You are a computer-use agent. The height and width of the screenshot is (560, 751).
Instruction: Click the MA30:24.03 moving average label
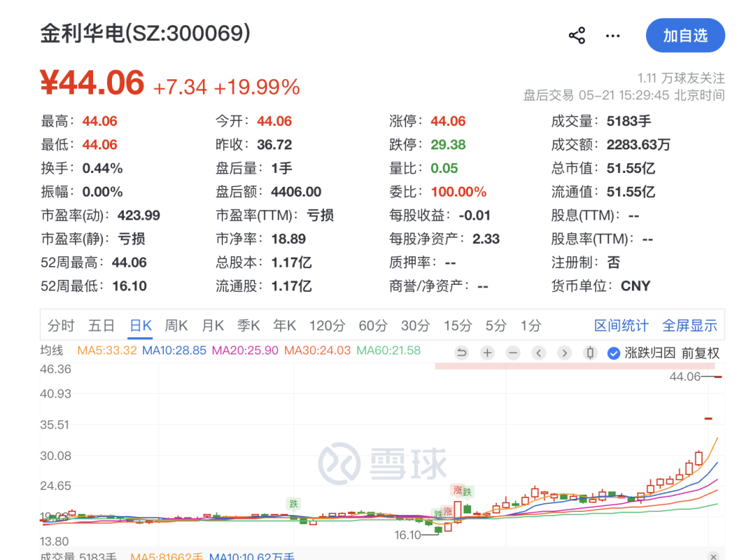318,350
